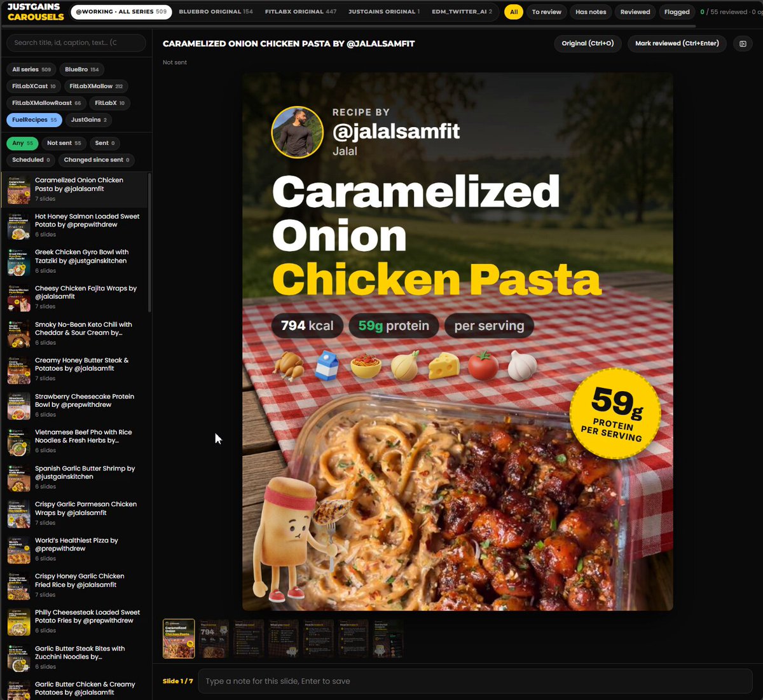763x700 pixels.
Task: Click the Vietnamese Beef Pho list thumbnail
Action: point(19,441)
